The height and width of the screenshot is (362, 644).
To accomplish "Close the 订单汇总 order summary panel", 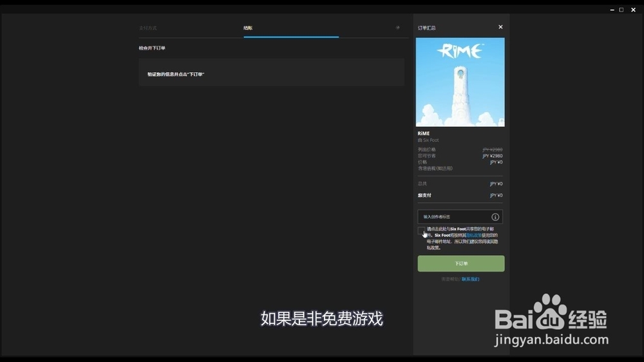I will pos(500,27).
